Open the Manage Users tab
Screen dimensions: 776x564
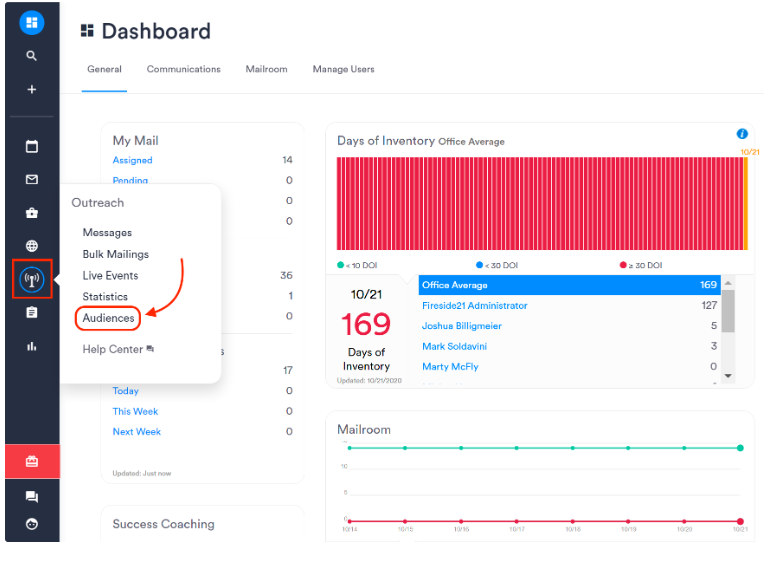(343, 69)
